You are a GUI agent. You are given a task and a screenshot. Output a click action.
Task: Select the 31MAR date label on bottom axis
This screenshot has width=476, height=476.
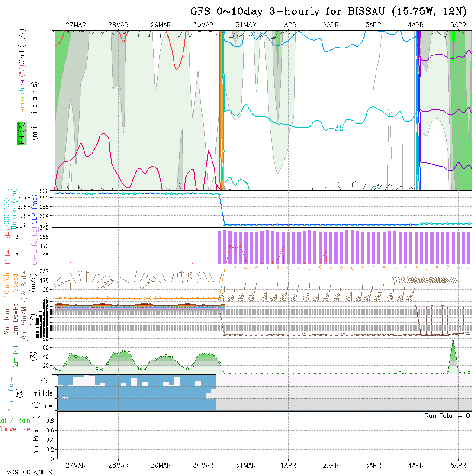[x=246, y=465]
